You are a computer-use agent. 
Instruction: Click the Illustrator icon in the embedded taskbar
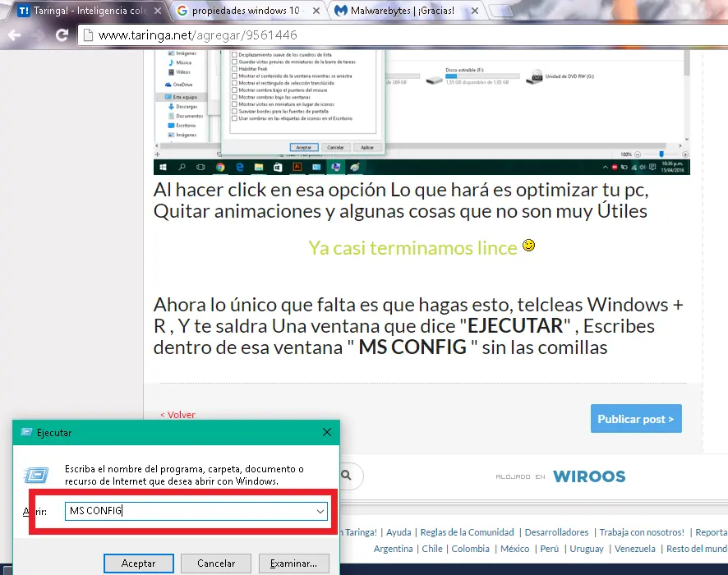coord(297,167)
